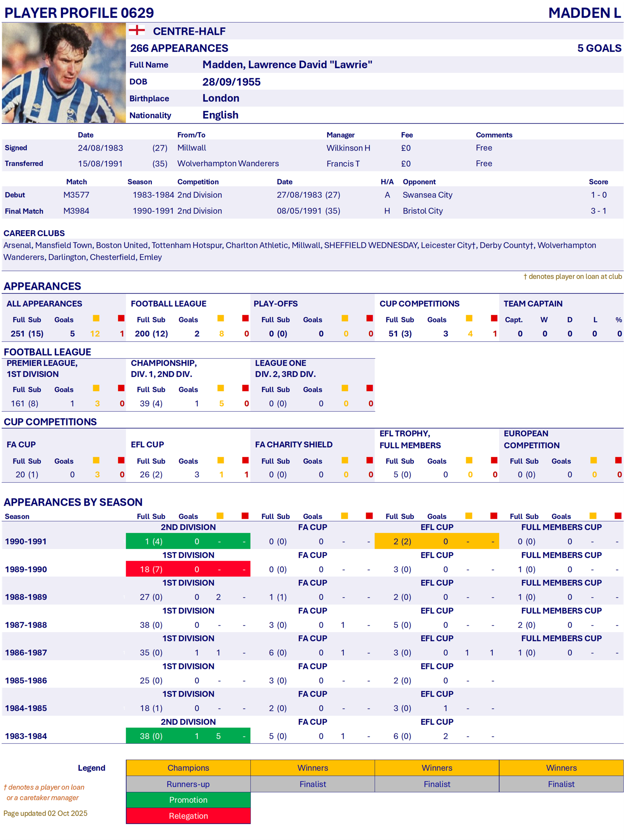This screenshot has width=624, height=840.
Task: Open the player photo of Lawrie Madden
Action: click(63, 73)
